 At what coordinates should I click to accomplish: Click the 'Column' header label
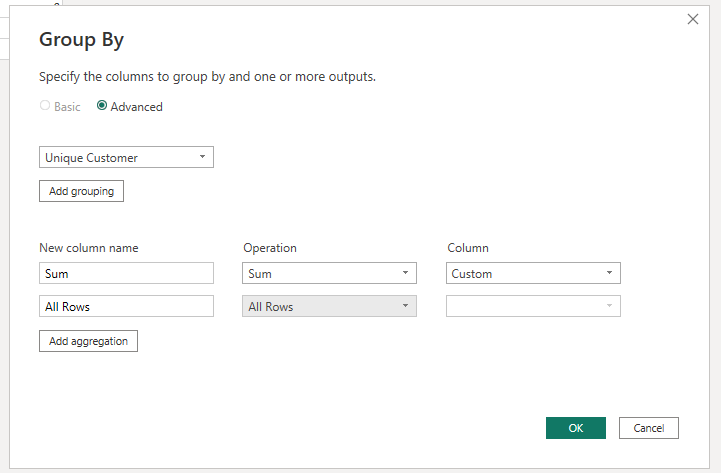(x=468, y=248)
